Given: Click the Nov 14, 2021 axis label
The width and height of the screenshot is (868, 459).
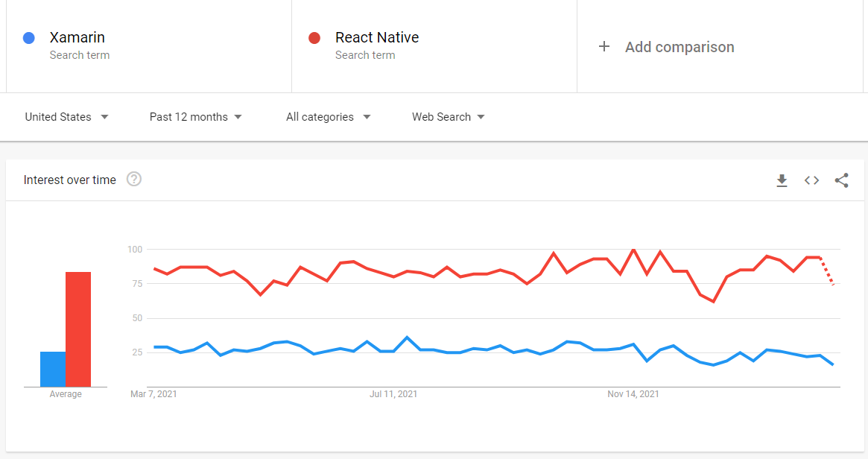Looking at the screenshot, I should click(633, 394).
